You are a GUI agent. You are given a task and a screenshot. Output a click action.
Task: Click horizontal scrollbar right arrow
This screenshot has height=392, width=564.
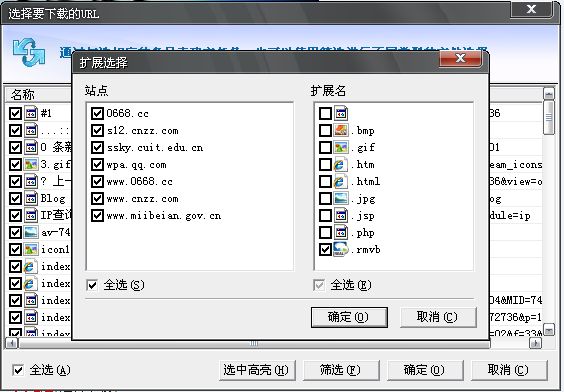536,343
